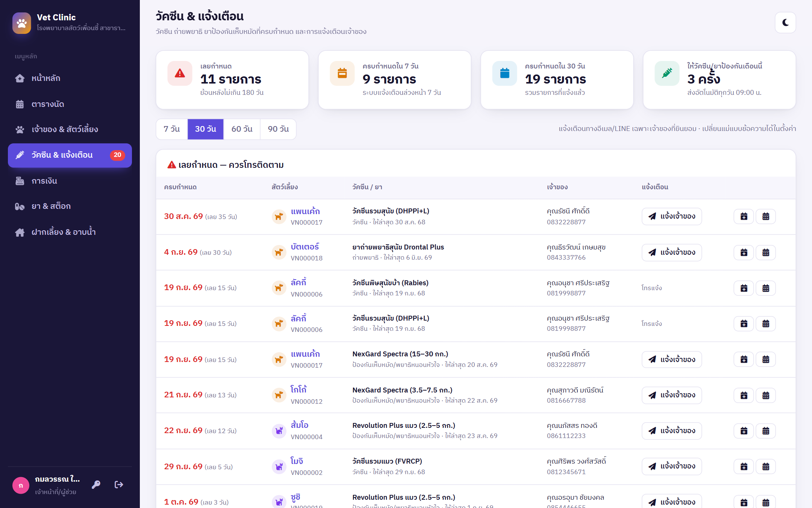The width and height of the screenshot is (812, 508).
Task: Click calendar-plus icon on โมจิ row
Action: (744, 467)
